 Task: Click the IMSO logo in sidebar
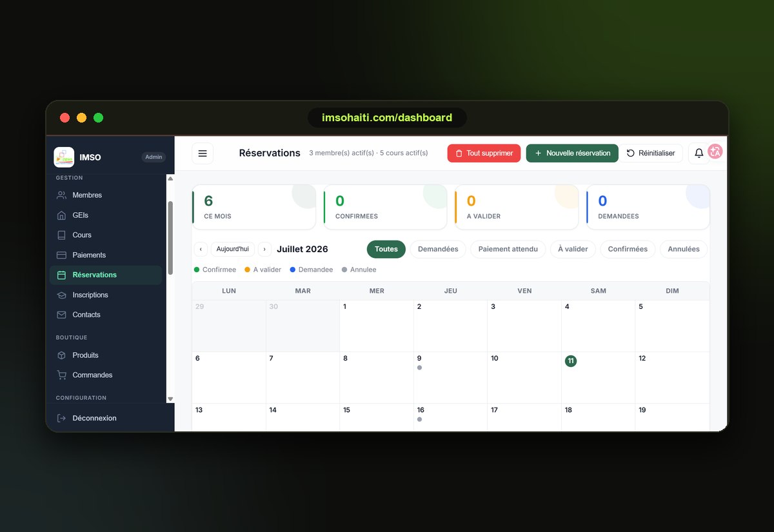[x=64, y=157]
